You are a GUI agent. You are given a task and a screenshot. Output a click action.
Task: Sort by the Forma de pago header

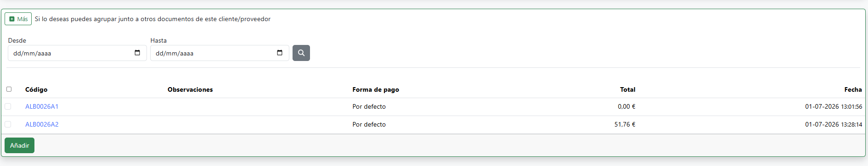[376, 89]
